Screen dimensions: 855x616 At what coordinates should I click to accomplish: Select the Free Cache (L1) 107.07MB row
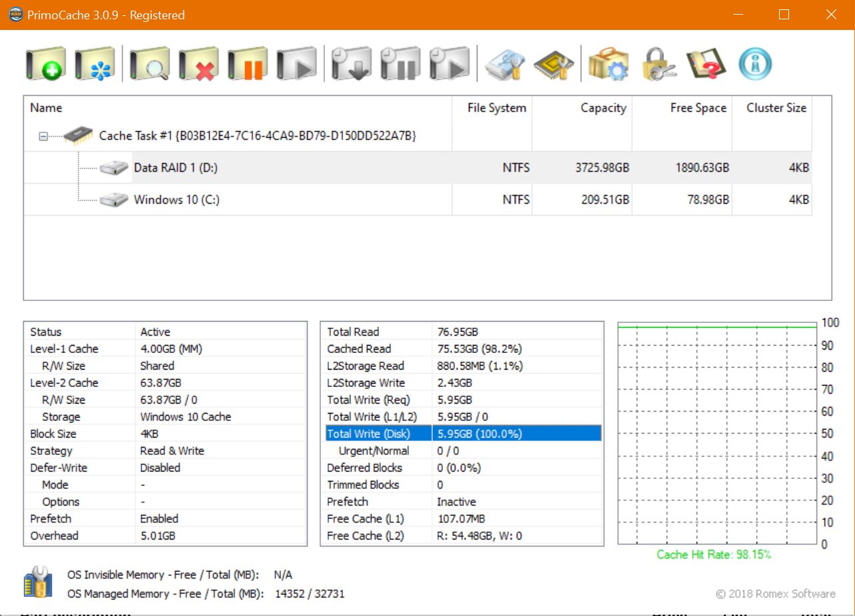click(463, 519)
